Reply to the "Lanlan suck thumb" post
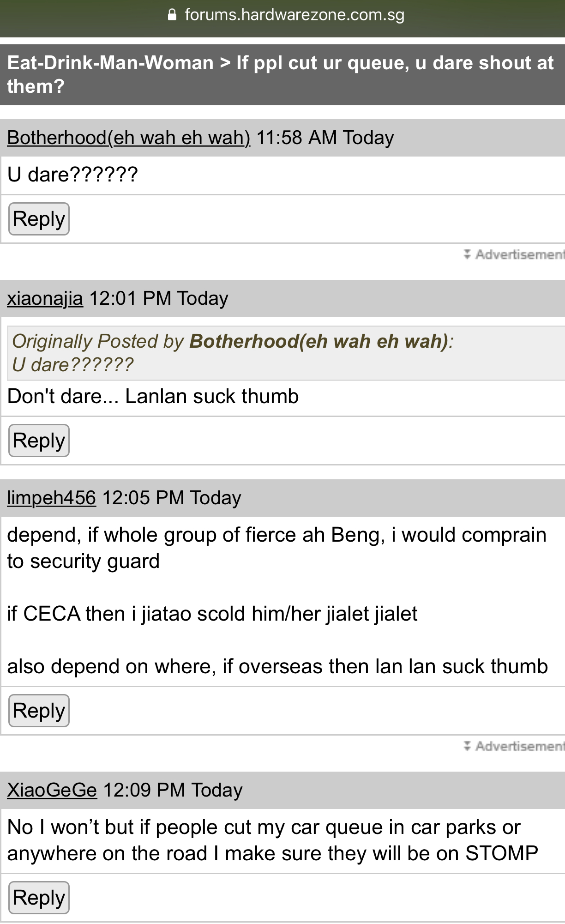 coord(39,441)
